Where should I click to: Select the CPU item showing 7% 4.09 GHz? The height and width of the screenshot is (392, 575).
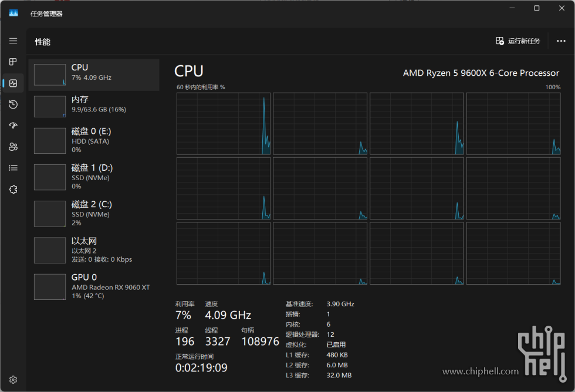click(94, 75)
